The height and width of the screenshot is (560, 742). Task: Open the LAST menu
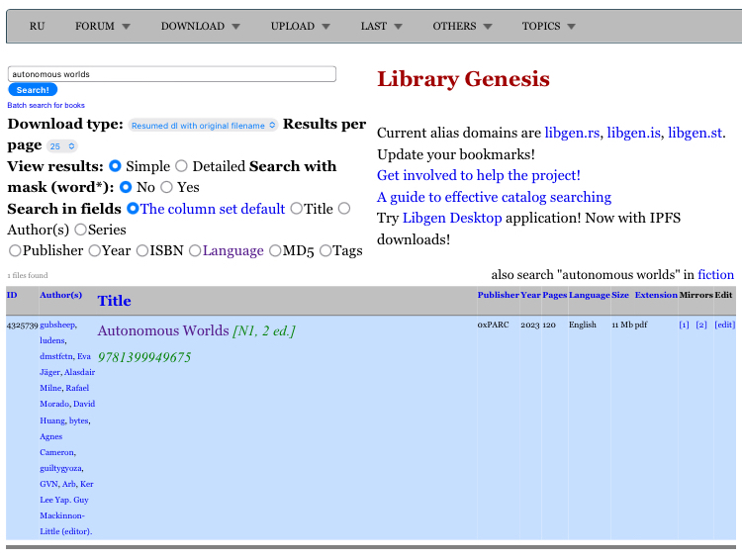pos(381,26)
